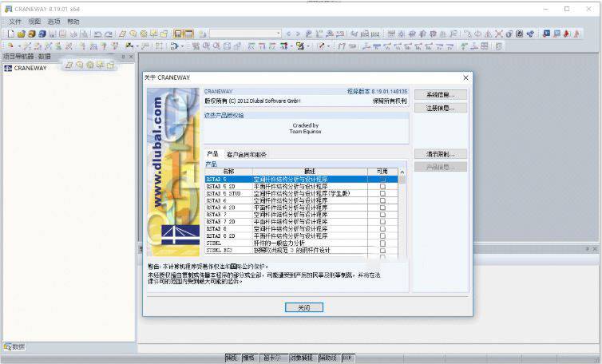Pin the project navigator panel
Screen dimensions: 602x364
pyautogui.click(x=123, y=57)
